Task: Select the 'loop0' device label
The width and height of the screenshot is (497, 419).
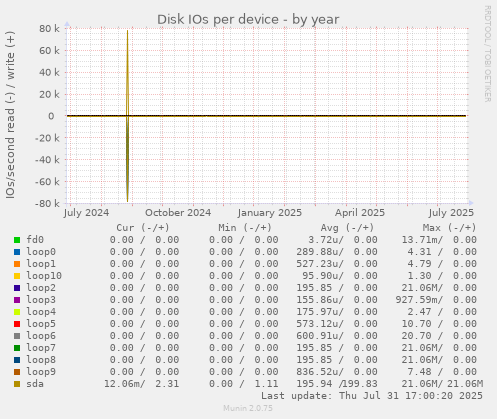Action: click(41, 252)
